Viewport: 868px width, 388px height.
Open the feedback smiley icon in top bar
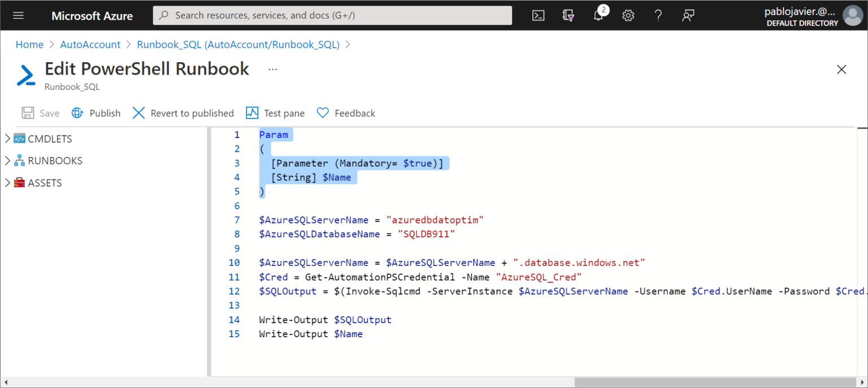(x=688, y=15)
